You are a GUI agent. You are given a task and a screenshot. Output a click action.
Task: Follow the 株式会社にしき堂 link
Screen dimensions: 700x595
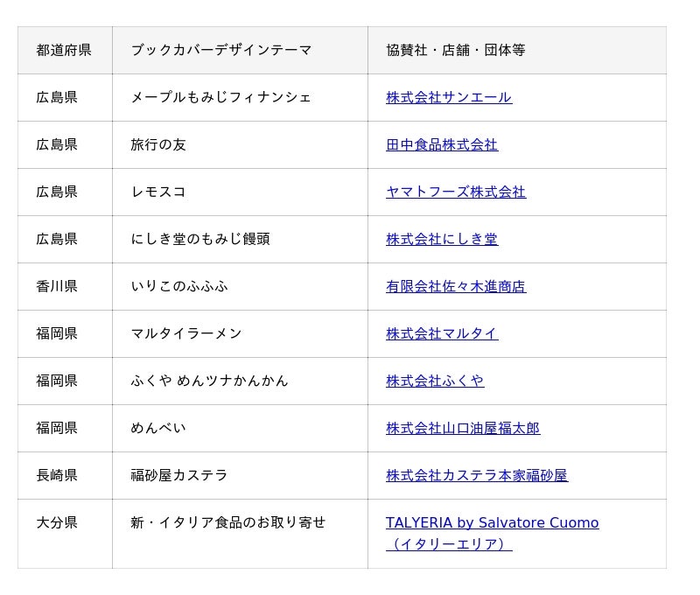click(x=442, y=239)
